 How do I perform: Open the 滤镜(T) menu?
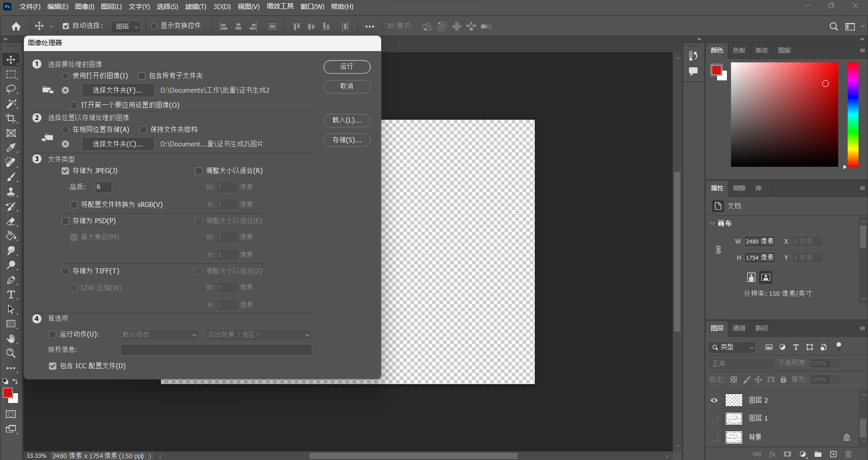coord(195,7)
